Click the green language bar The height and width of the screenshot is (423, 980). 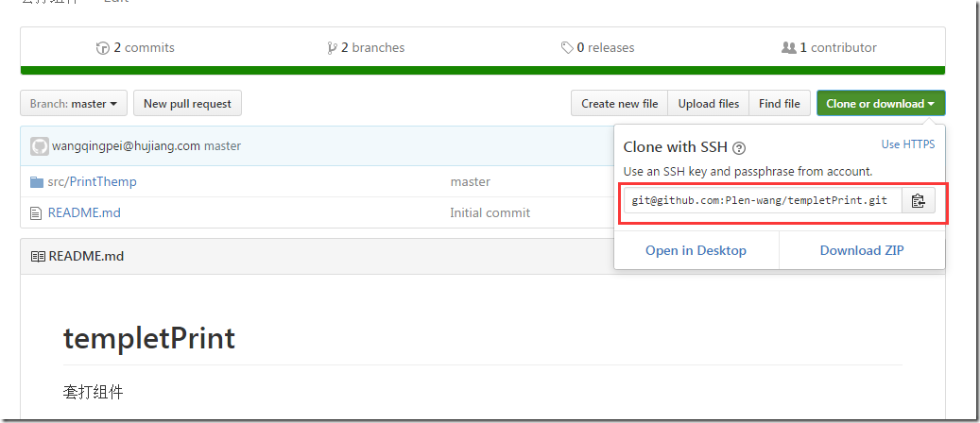tap(483, 71)
